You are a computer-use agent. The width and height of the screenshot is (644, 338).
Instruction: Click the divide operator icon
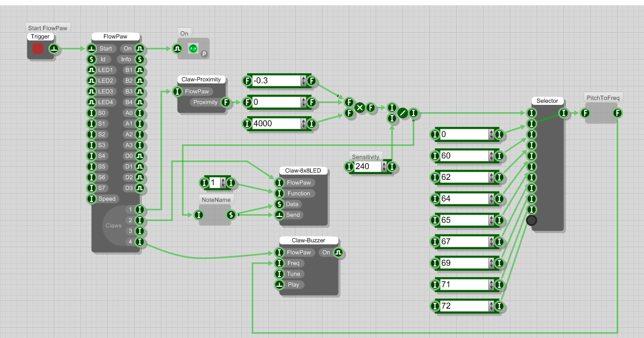(x=402, y=113)
